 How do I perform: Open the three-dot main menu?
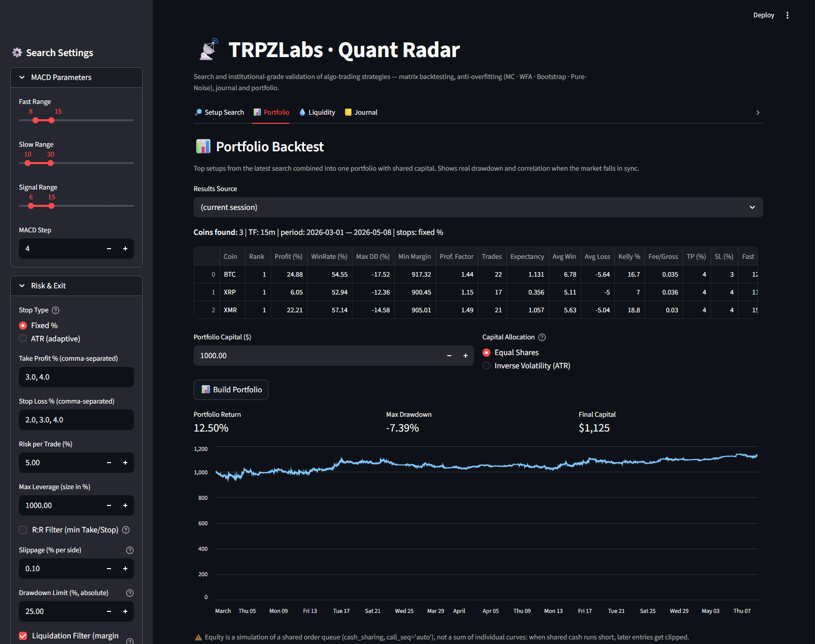[x=787, y=15]
